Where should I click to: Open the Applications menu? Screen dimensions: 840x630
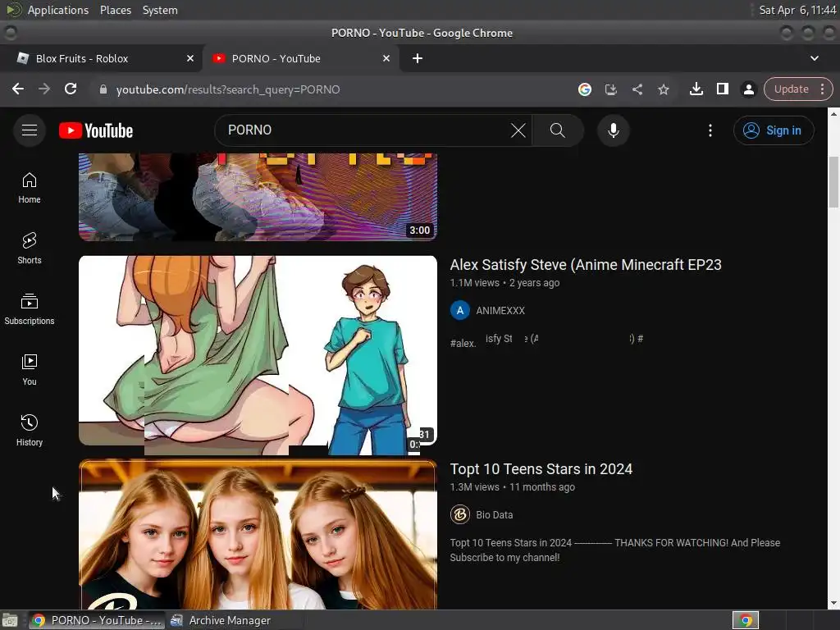coord(57,10)
